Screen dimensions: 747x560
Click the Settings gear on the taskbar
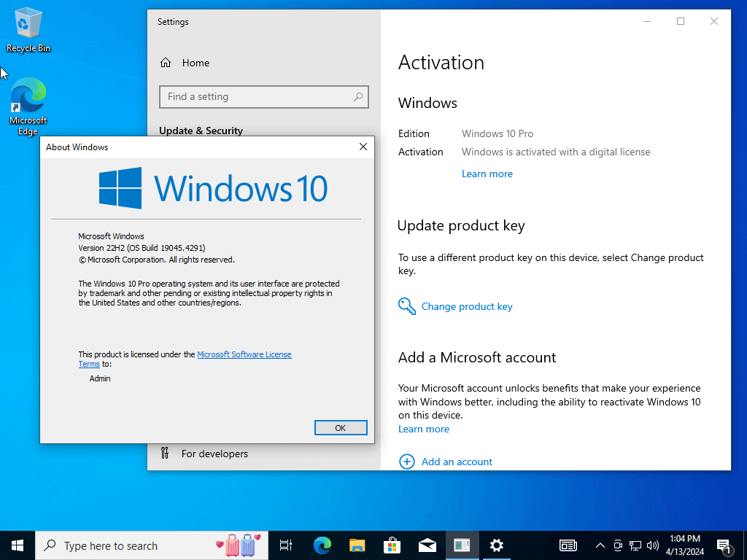coord(497,545)
